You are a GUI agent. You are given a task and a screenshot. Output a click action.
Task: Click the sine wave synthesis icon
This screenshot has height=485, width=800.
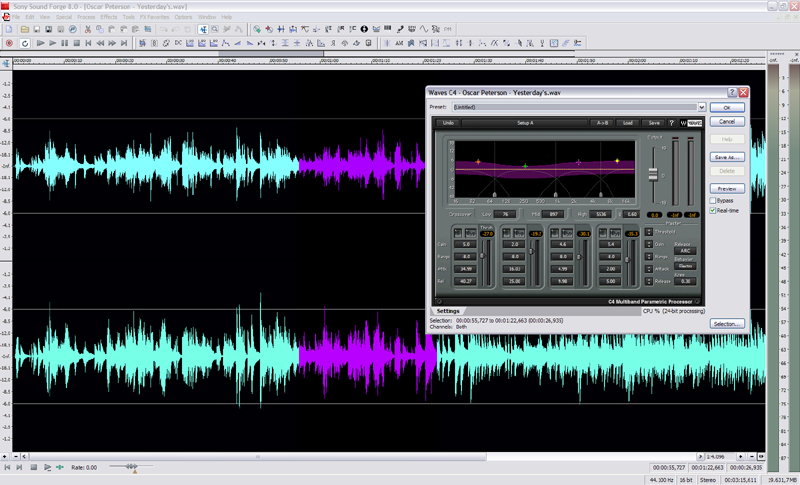pos(423,30)
